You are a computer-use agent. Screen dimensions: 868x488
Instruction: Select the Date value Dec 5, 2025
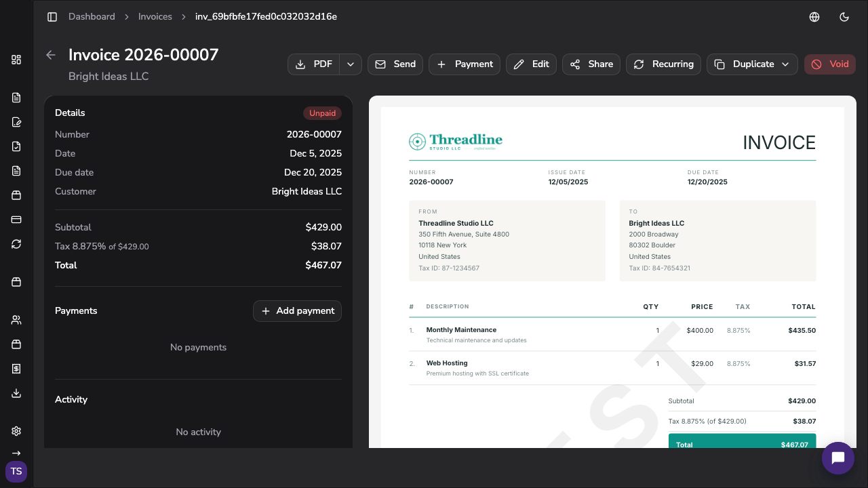click(x=316, y=154)
